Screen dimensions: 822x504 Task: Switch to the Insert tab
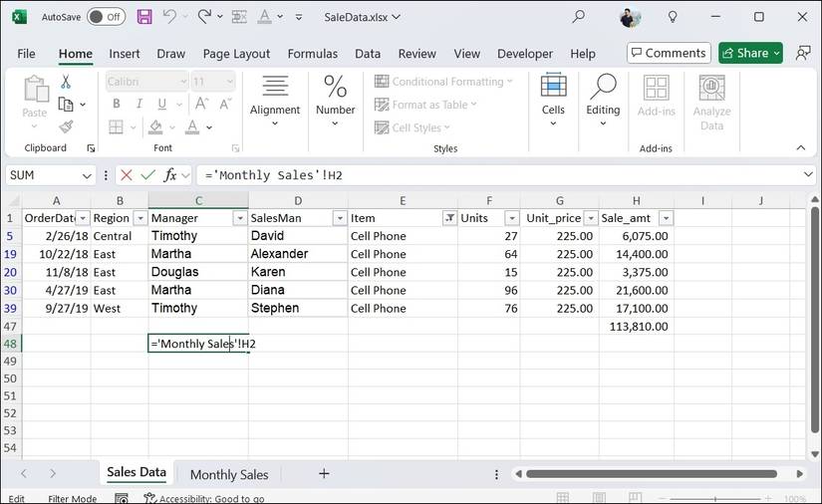coord(125,54)
